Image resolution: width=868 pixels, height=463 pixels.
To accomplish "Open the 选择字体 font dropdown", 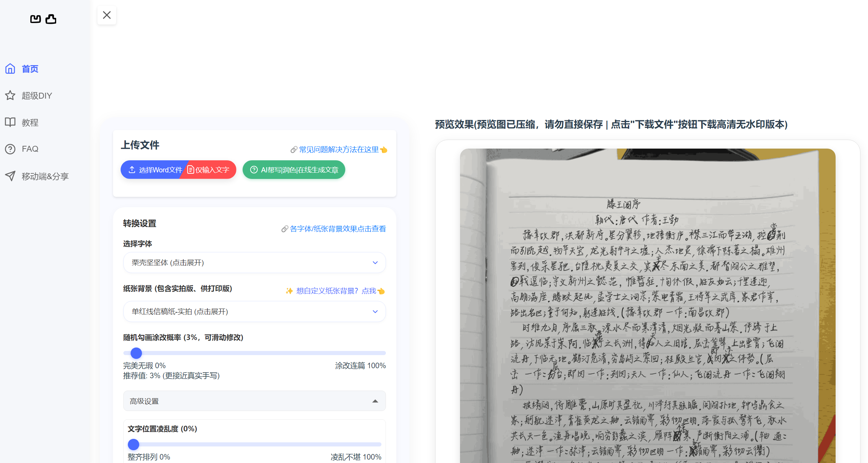I will click(x=254, y=263).
